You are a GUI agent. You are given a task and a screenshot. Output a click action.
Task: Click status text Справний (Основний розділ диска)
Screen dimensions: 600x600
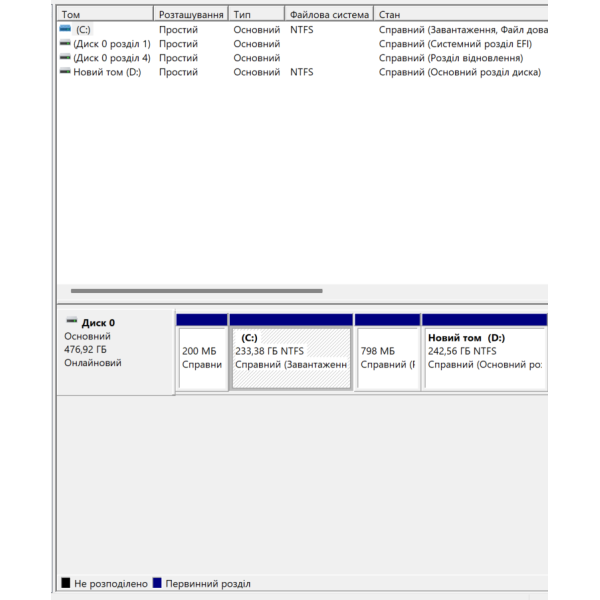point(460,72)
